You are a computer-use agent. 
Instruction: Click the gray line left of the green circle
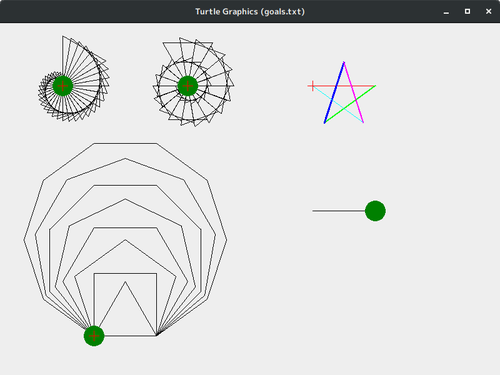click(x=339, y=211)
